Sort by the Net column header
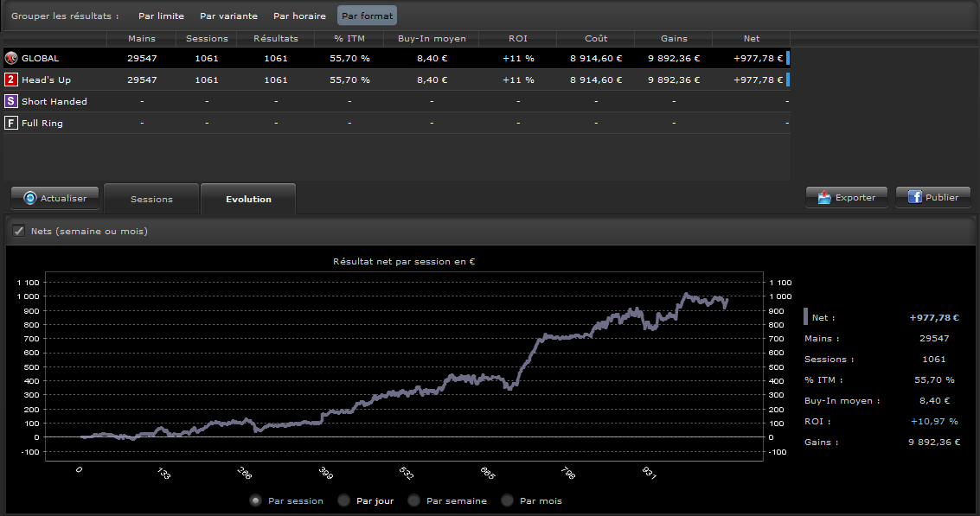 pos(752,38)
